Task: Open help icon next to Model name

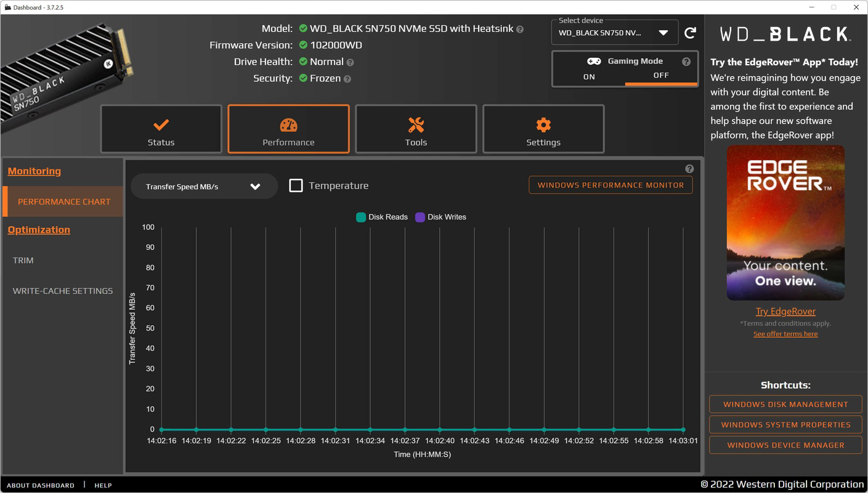Action: tap(520, 29)
